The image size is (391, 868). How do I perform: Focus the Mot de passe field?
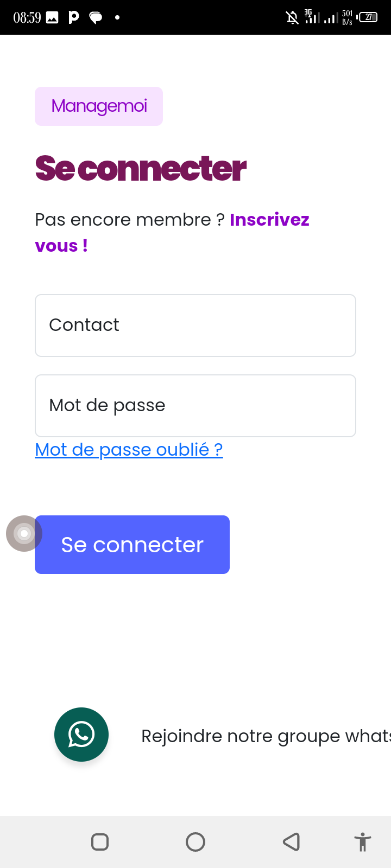195,406
